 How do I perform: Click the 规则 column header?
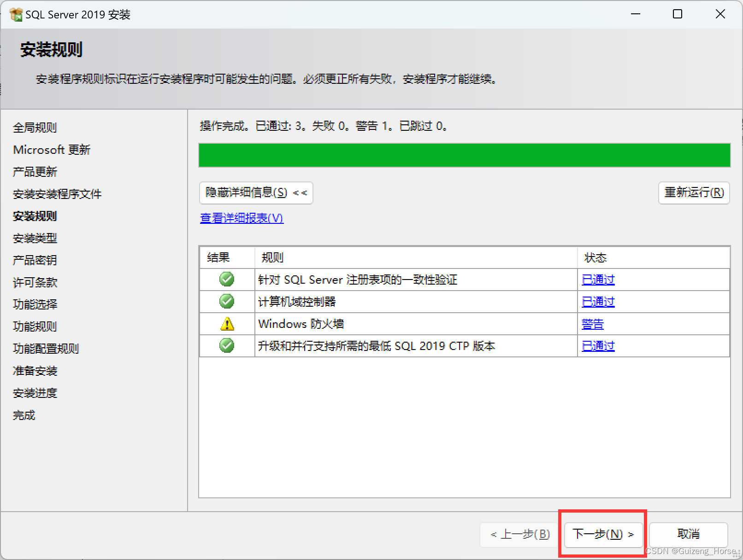pyautogui.click(x=416, y=257)
